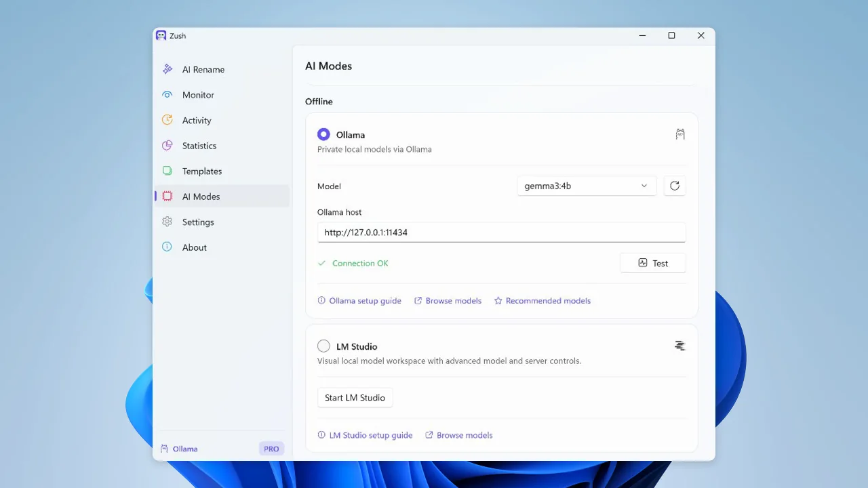Select the LM Studio radio button
This screenshot has height=488, width=868.
point(323,346)
